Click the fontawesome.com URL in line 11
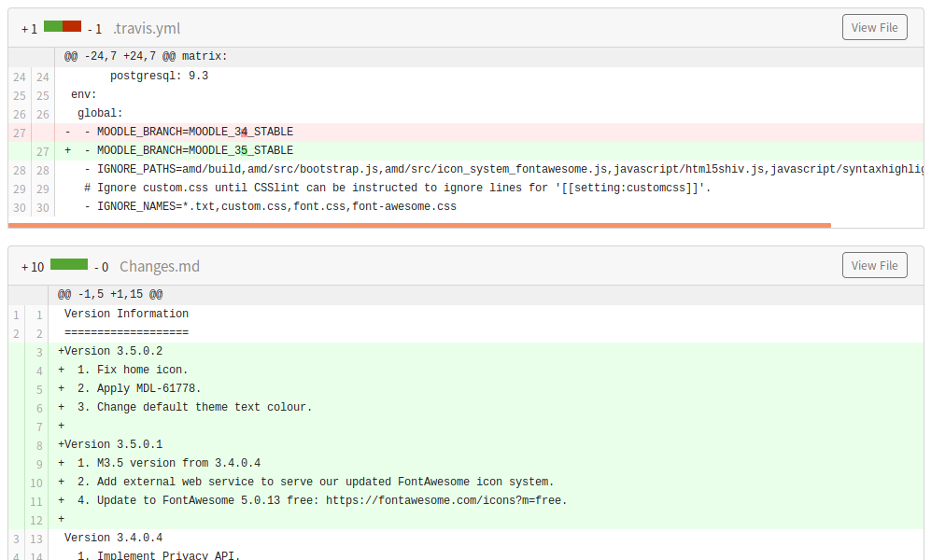Image resolution: width=931 pixels, height=560 pixels. tap(446, 500)
